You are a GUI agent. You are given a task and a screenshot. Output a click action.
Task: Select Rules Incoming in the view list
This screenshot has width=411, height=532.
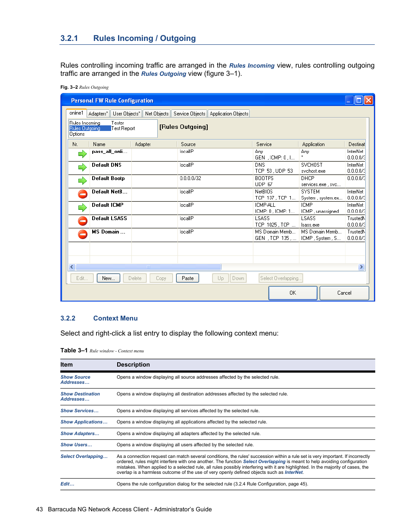pos(85,123)
